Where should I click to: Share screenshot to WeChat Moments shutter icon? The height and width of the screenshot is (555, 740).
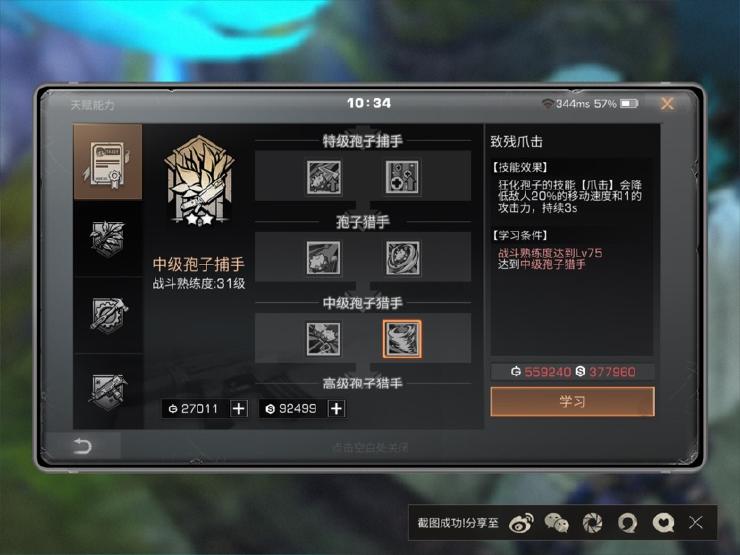592,523
